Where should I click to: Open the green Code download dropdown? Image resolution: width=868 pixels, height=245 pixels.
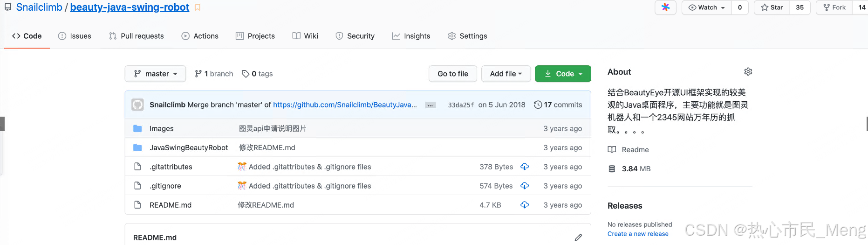[x=563, y=74]
